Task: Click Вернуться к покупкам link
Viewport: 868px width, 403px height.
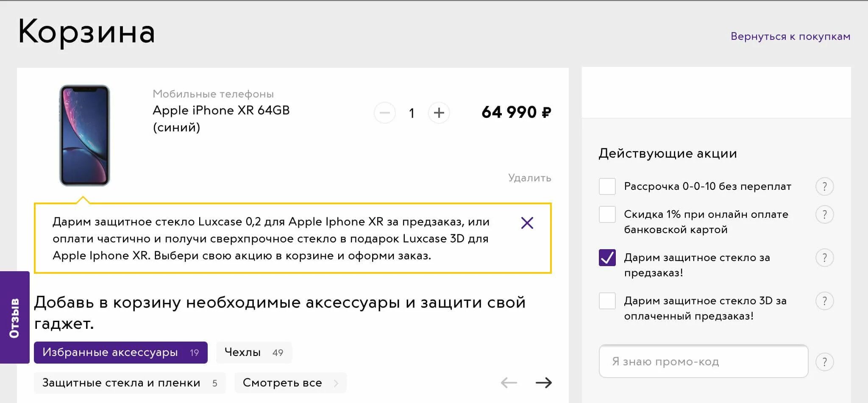Action: pos(790,36)
